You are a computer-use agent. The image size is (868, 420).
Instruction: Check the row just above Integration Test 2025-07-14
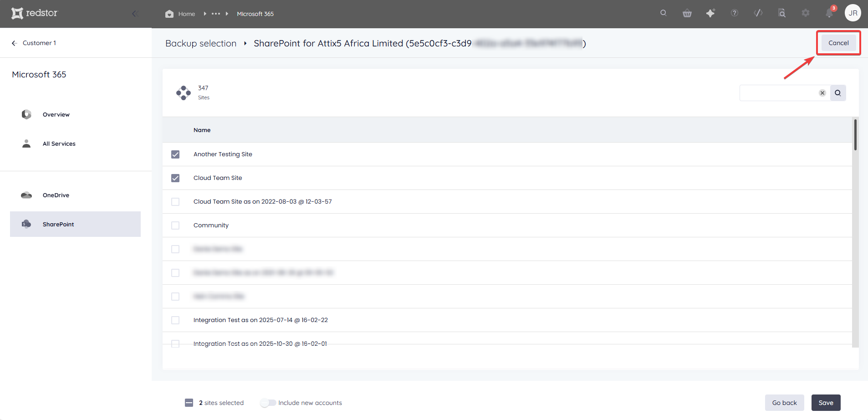pyautogui.click(x=175, y=297)
